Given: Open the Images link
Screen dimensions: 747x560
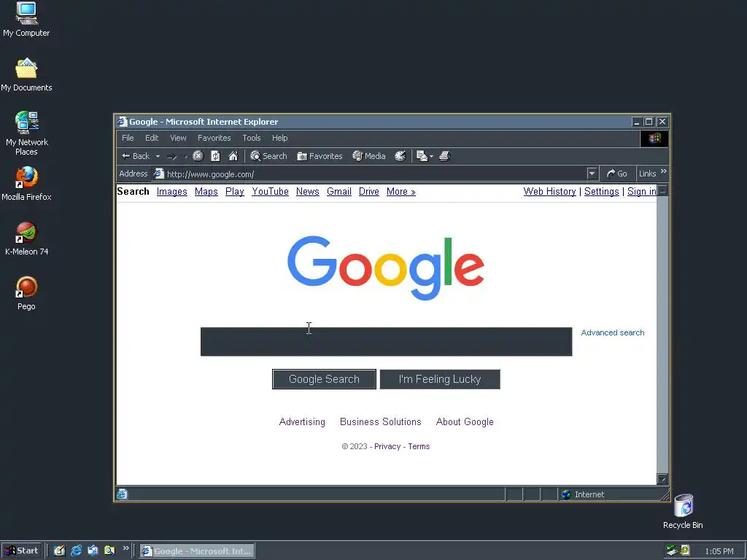Looking at the screenshot, I should [x=172, y=192].
